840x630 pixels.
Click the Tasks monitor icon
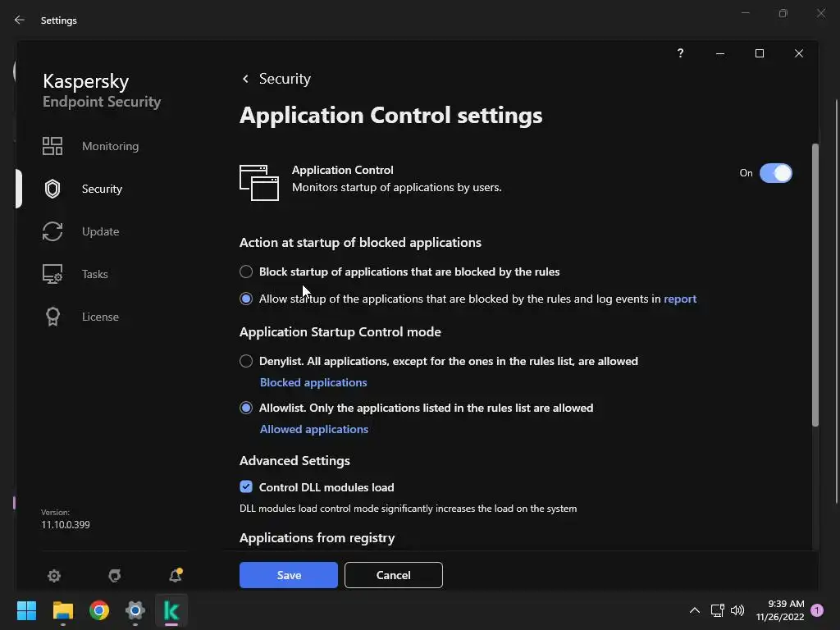52,274
